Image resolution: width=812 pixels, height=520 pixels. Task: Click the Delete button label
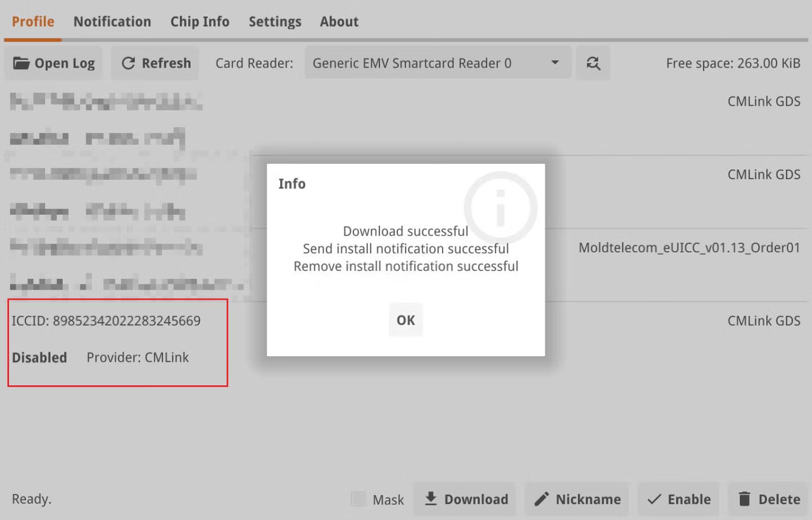click(x=779, y=499)
